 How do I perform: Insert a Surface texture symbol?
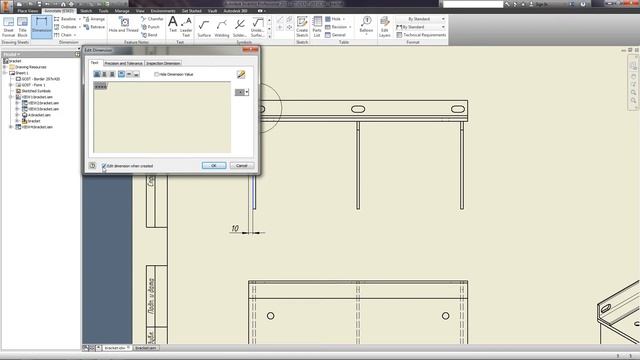pos(204,28)
